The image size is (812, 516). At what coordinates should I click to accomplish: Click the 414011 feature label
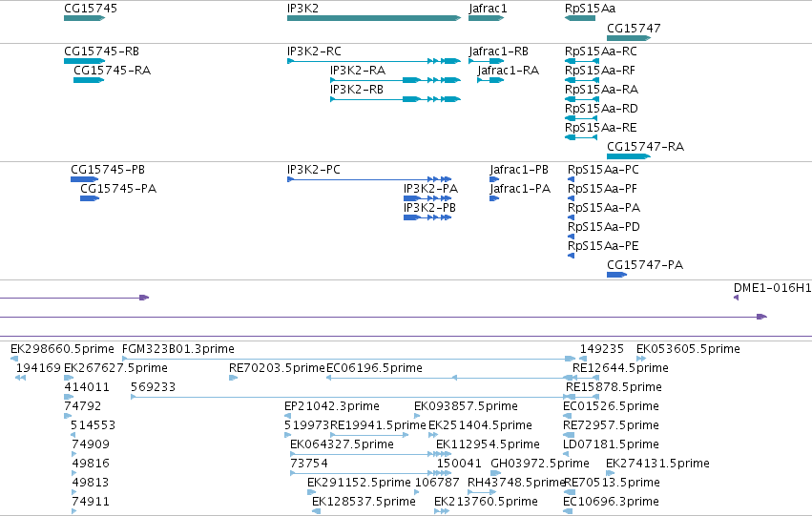(87, 387)
